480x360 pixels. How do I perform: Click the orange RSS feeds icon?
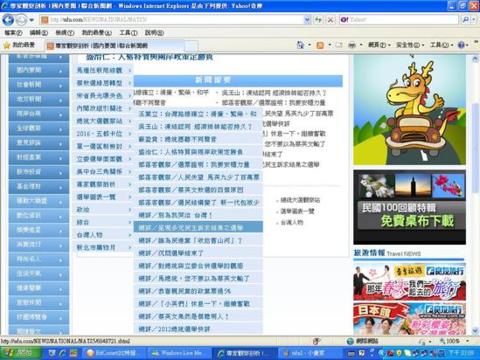coord(320,45)
